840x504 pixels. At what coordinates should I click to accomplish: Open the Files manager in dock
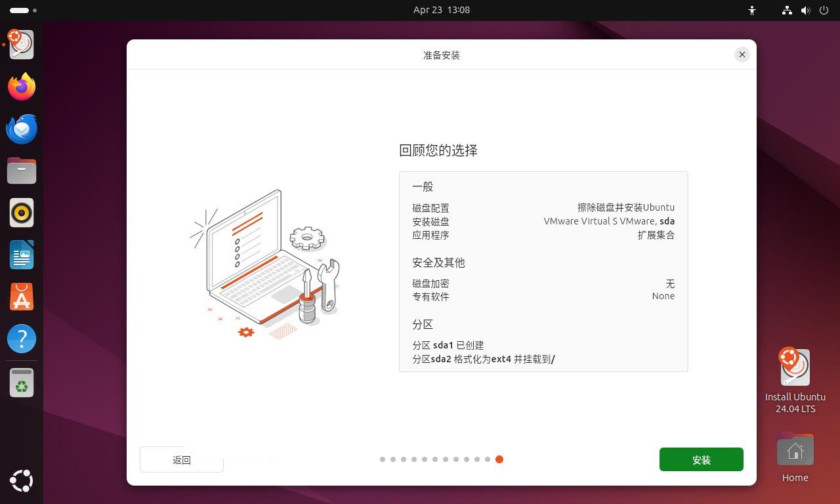22,171
